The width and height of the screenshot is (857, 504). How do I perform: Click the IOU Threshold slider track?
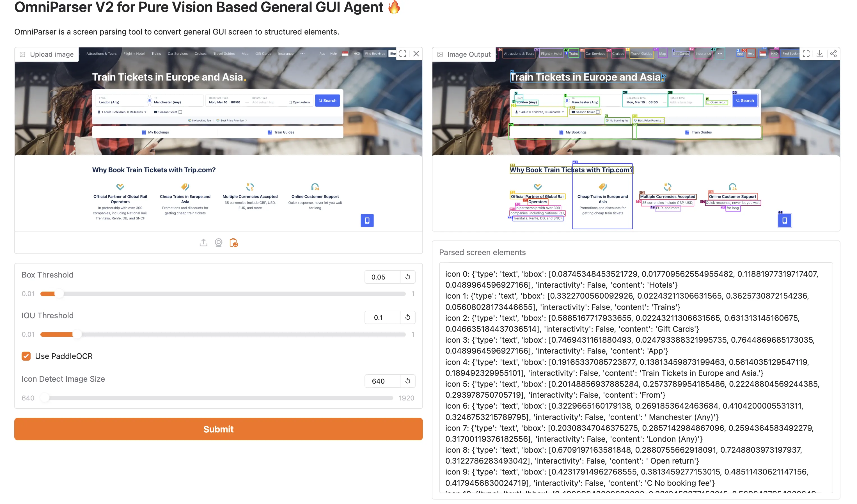coord(223,334)
